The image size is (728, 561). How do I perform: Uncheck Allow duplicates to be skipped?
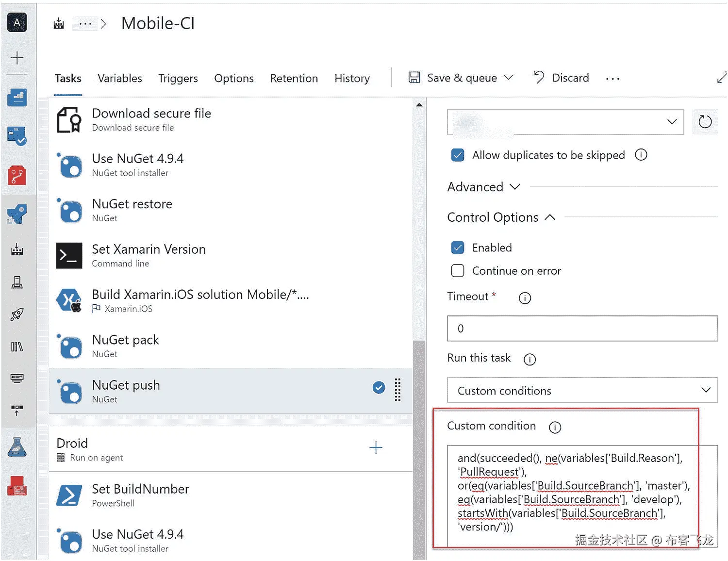[457, 155]
